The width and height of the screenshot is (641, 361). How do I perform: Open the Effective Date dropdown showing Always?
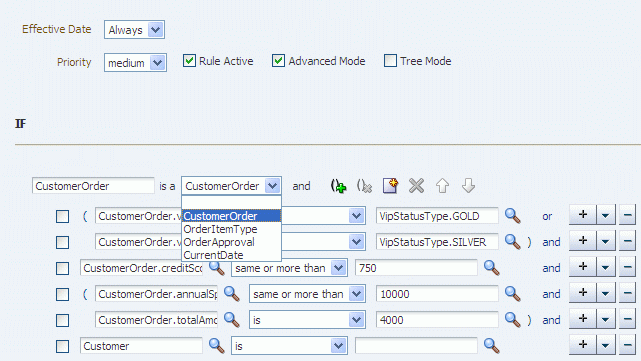134,30
